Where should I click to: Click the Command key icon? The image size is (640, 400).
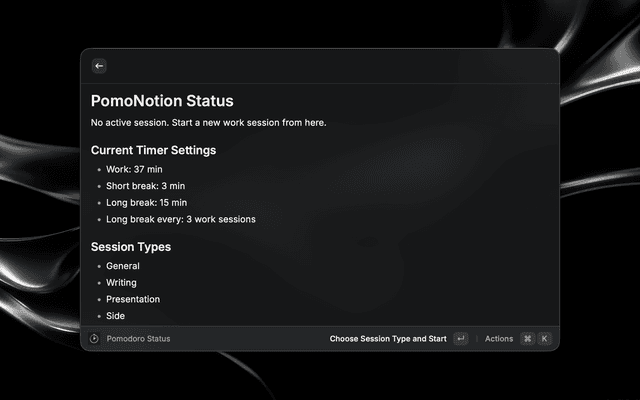[x=527, y=338]
